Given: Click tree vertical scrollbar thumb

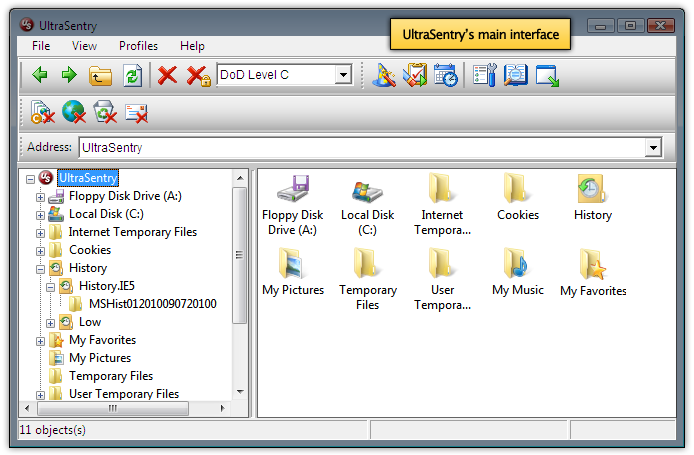Looking at the screenshot, I should click(x=239, y=255).
